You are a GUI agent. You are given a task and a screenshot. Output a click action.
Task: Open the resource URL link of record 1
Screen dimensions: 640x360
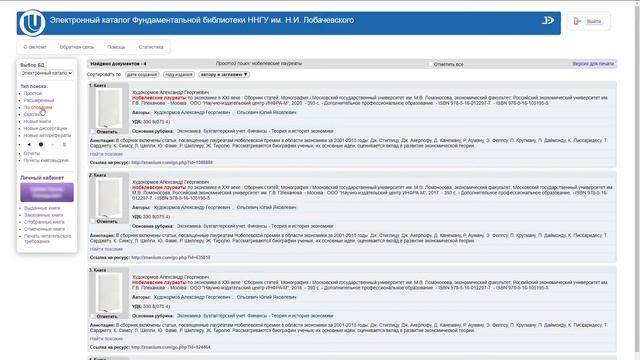point(172,162)
